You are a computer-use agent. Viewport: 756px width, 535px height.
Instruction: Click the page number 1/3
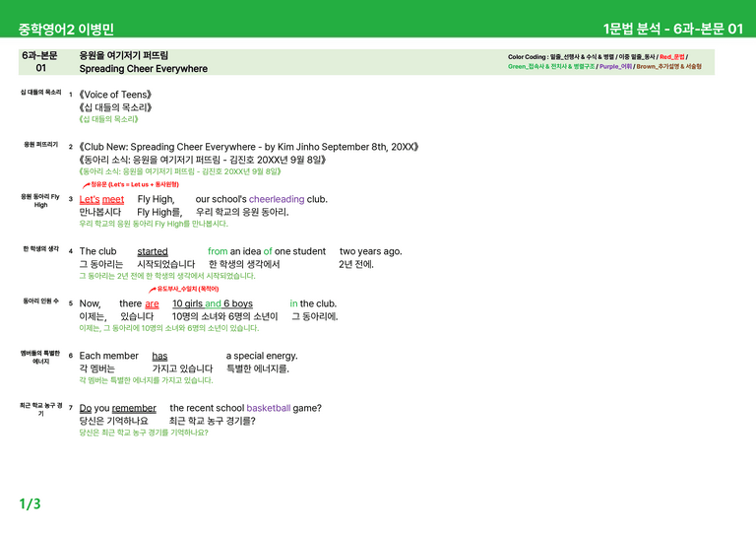(30, 504)
